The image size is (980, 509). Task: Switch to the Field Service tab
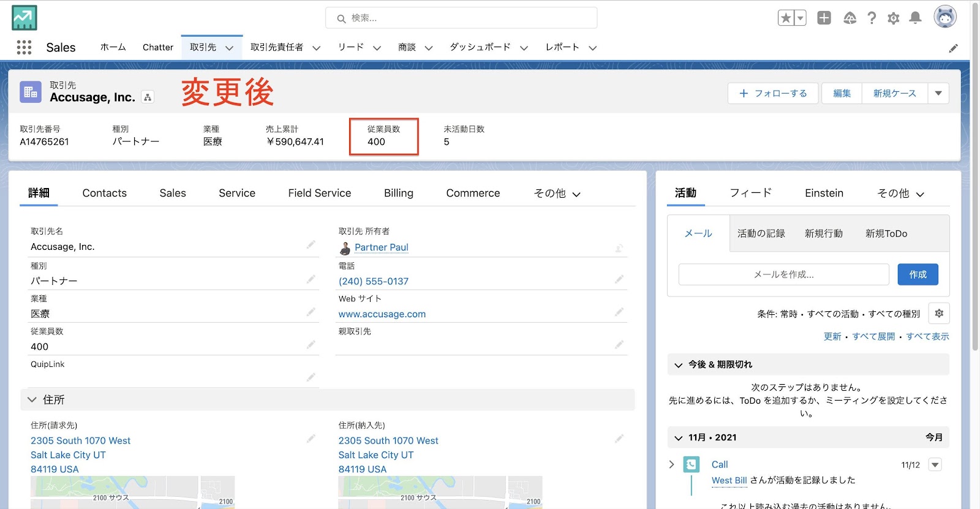tap(320, 193)
